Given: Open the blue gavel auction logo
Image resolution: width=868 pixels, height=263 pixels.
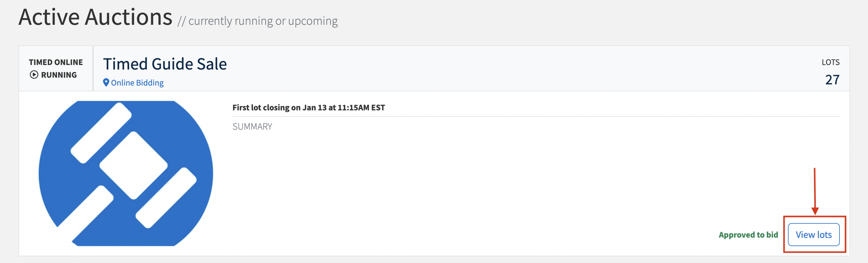Looking at the screenshot, I should click(x=126, y=173).
